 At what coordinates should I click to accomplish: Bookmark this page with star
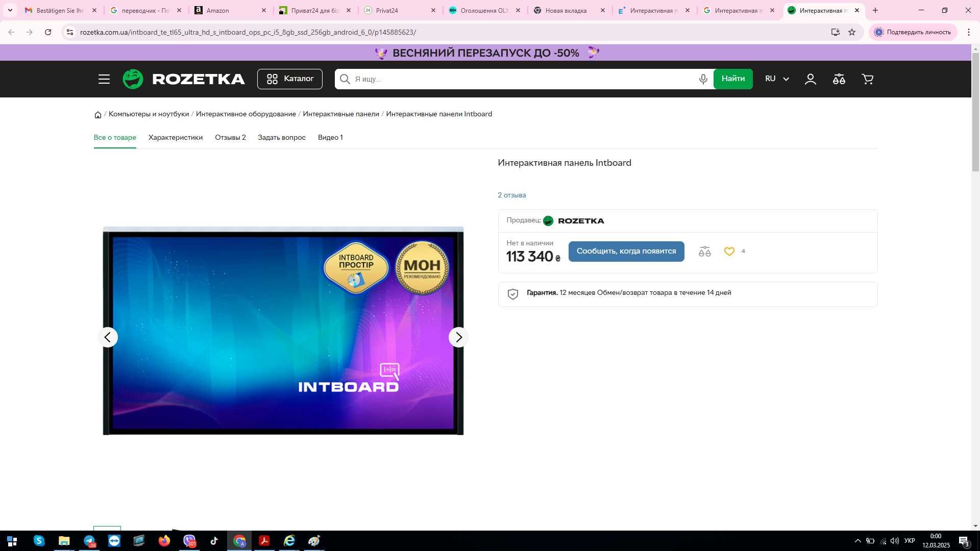point(852,32)
